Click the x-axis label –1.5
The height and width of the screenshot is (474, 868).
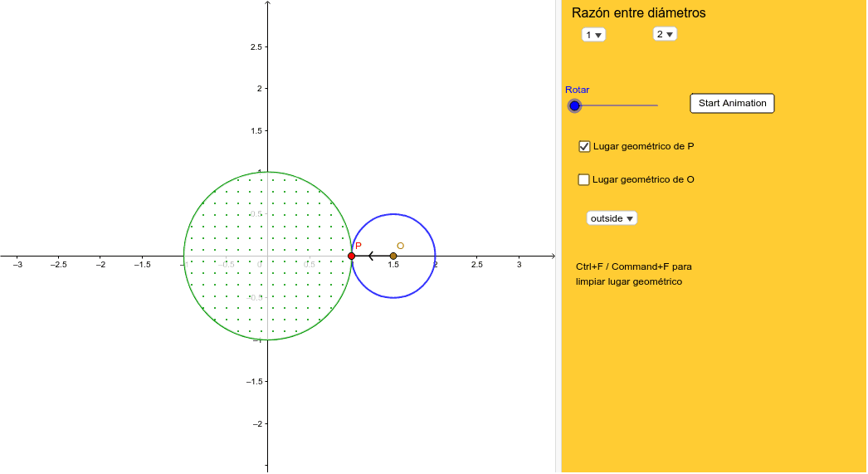[141, 265]
